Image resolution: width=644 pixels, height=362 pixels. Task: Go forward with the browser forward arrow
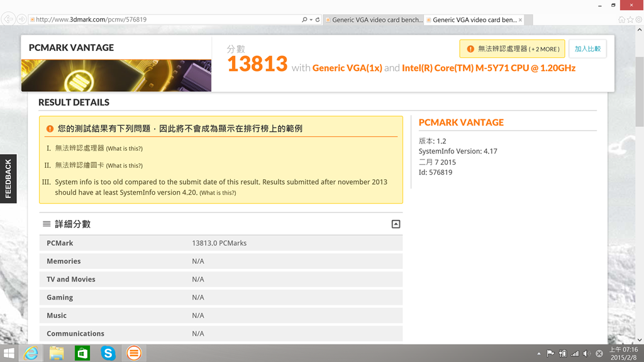[x=22, y=19]
